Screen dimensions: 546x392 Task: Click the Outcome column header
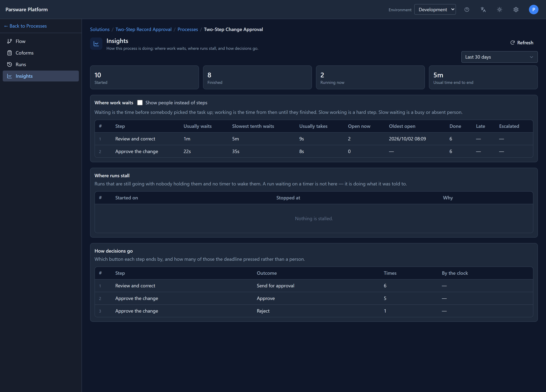tap(267, 273)
